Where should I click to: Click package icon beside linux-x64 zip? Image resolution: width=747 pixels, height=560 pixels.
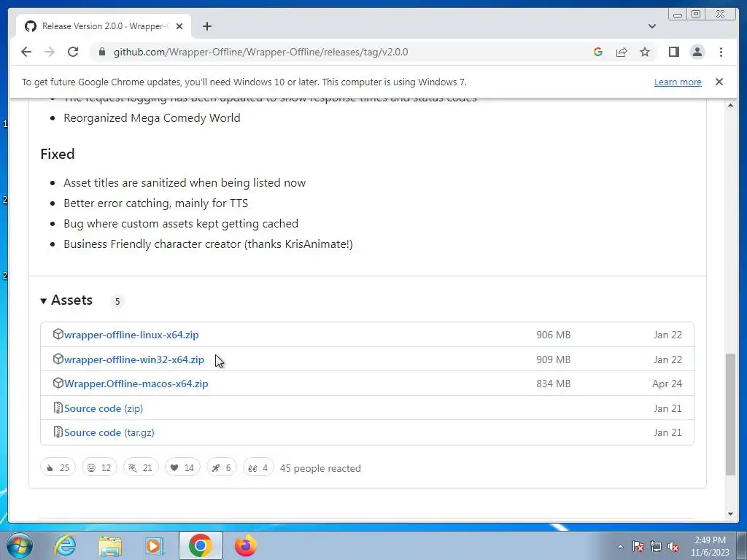[x=58, y=334]
